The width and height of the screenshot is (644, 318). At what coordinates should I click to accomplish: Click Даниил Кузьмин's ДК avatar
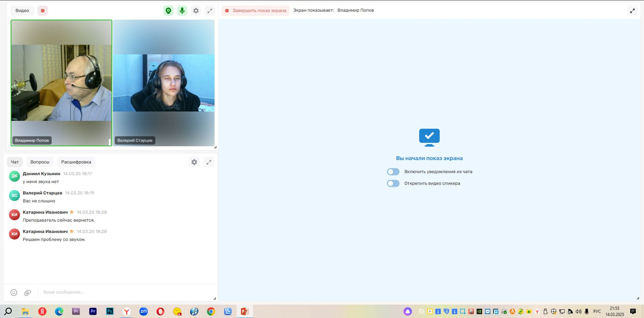tap(14, 176)
